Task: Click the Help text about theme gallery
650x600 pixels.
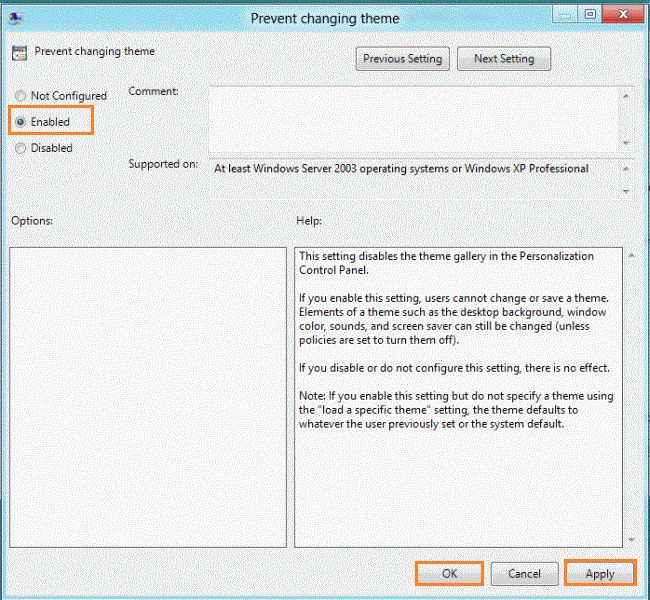Action: [446, 263]
